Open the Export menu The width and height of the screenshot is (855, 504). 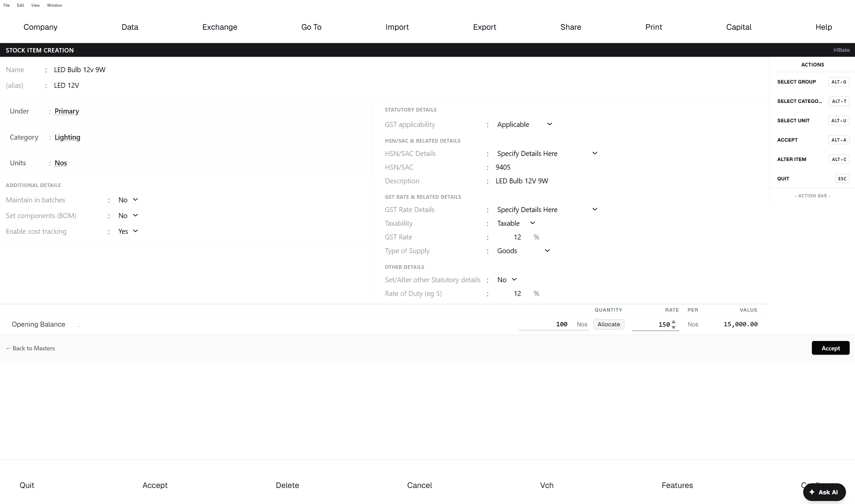click(x=484, y=27)
